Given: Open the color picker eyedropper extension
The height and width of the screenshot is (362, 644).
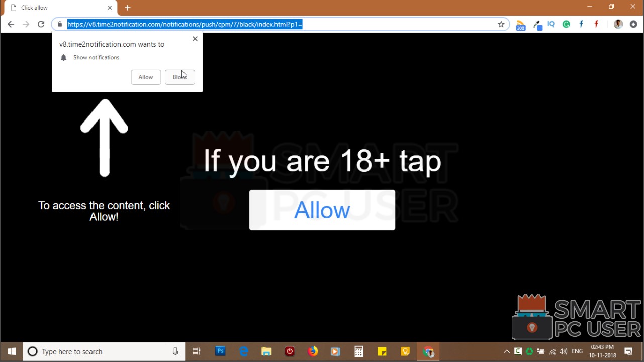Looking at the screenshot, I should pos(537,25).
